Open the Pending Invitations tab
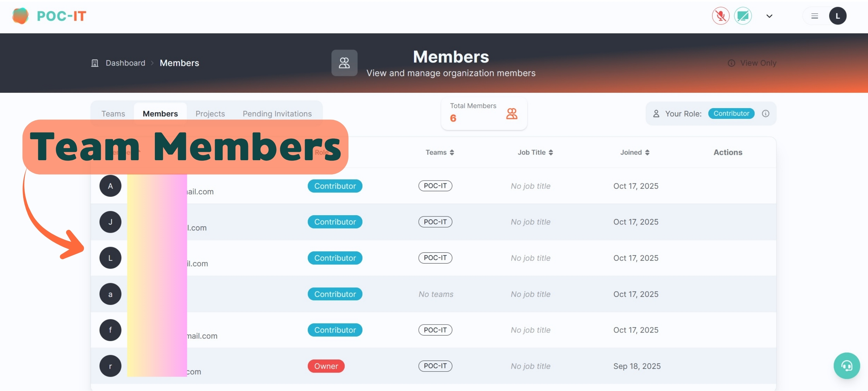This screenshot has height=391, width=868. (277, 114)
